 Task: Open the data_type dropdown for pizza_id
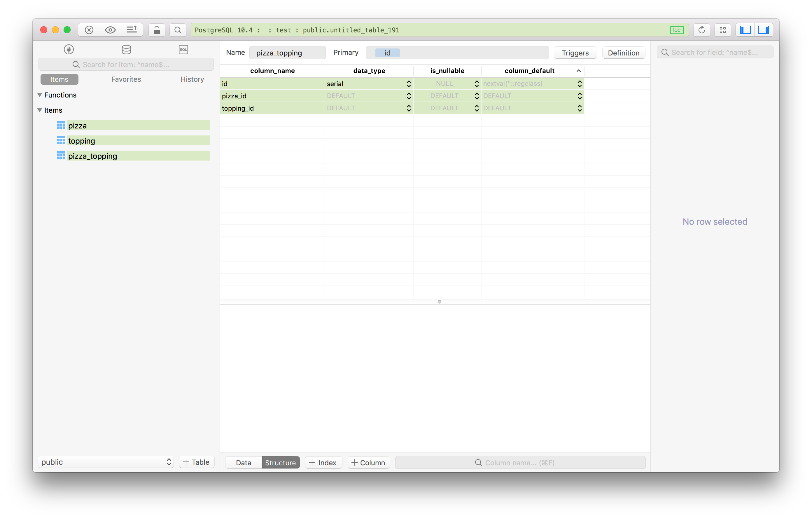(x=408, y=96)
